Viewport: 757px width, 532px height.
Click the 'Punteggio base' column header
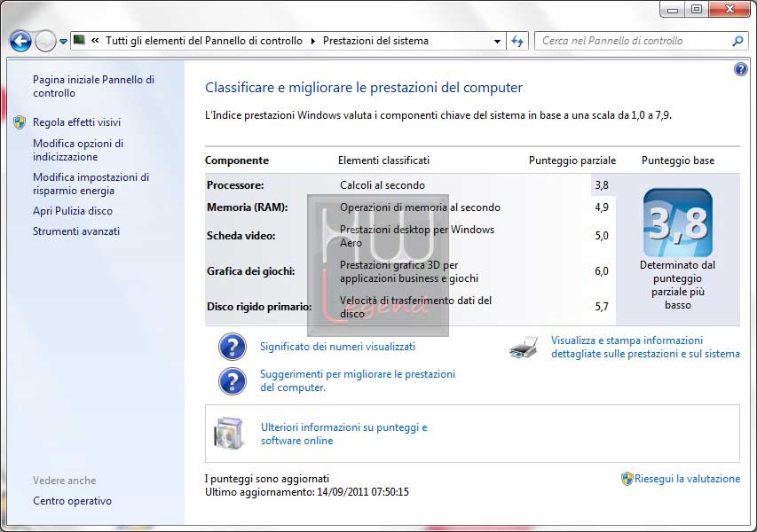pos(678,160)
